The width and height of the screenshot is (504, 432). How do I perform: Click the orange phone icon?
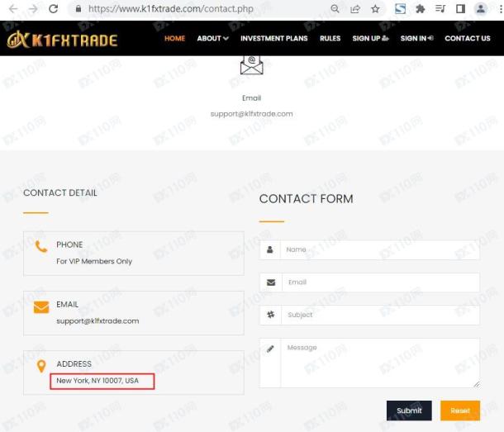pyautogui.click(x=41, y=246)
